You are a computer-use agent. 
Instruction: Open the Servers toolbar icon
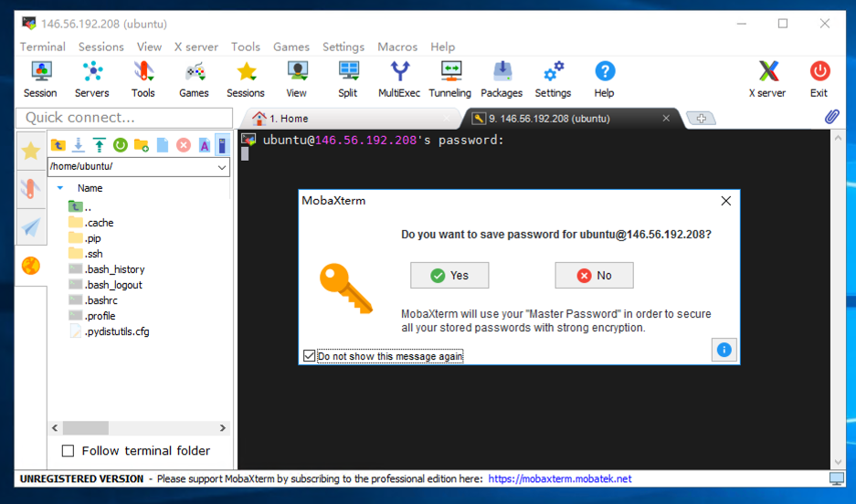click(x=91, y=79)
